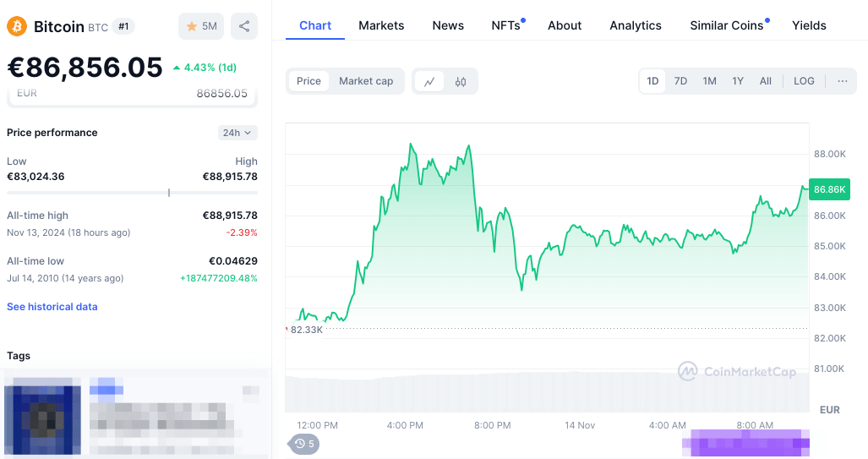This screenshot has height=459, width=868.
Task: Switch to line chart view icon
Action: tap(429, 81)
